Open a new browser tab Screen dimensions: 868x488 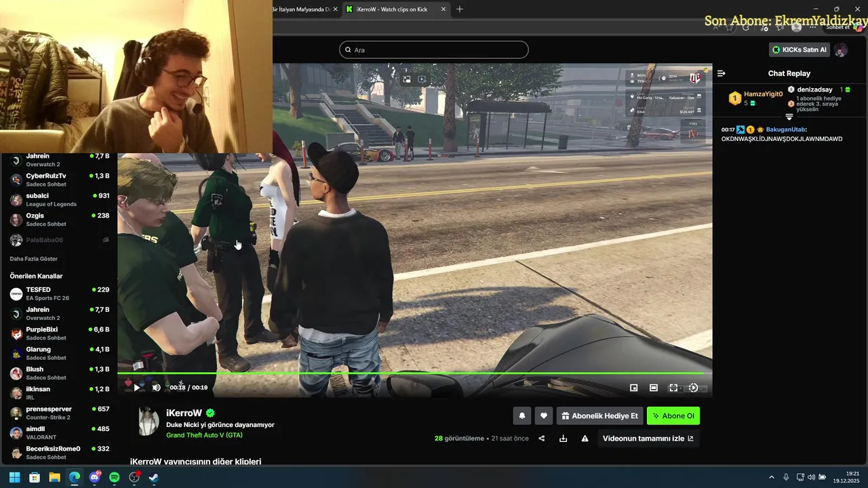[460, 9]
